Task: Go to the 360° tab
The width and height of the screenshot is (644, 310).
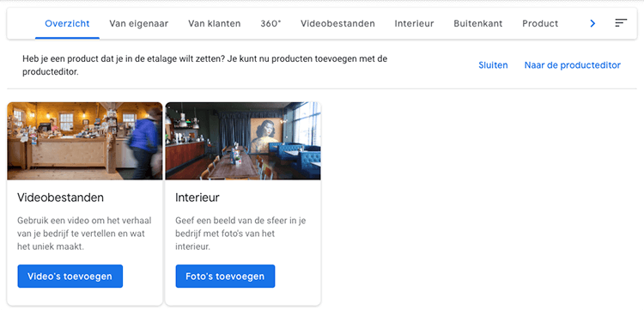Action: click(x=270, y=24)
